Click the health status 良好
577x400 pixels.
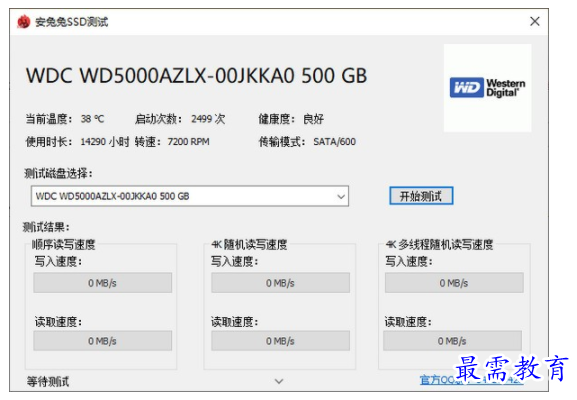313,119
